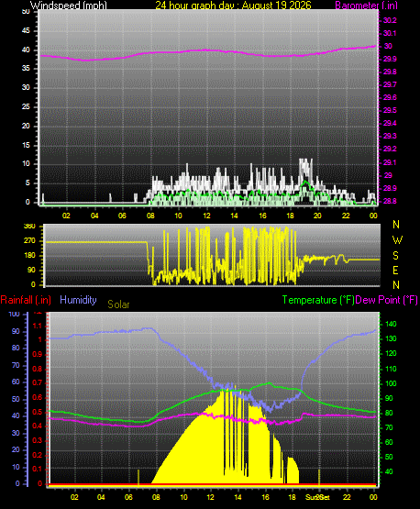Click the '270' tick on the wind direction axis
Image resolution: width=420 pixels, height=509 pixels.
(29, 241)
